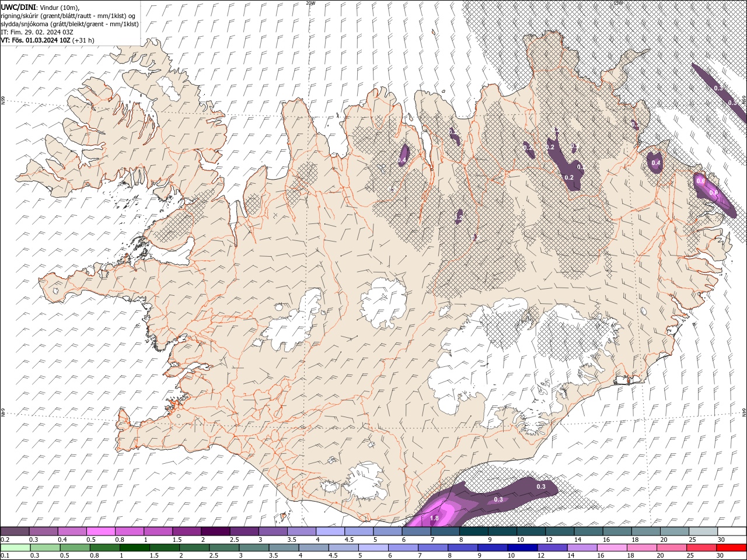Click the 'rigning/skúrir' legend description line

[x=68, y=16]
